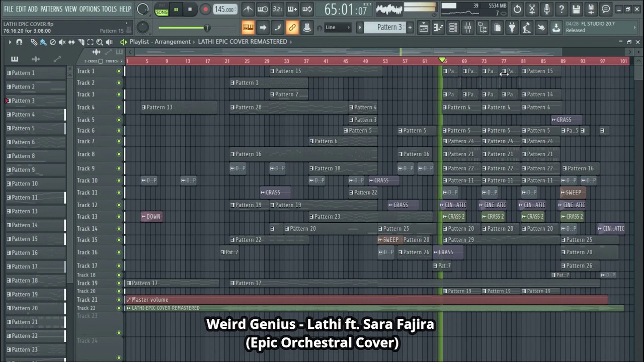Open the Line snap dropdown

338,27
